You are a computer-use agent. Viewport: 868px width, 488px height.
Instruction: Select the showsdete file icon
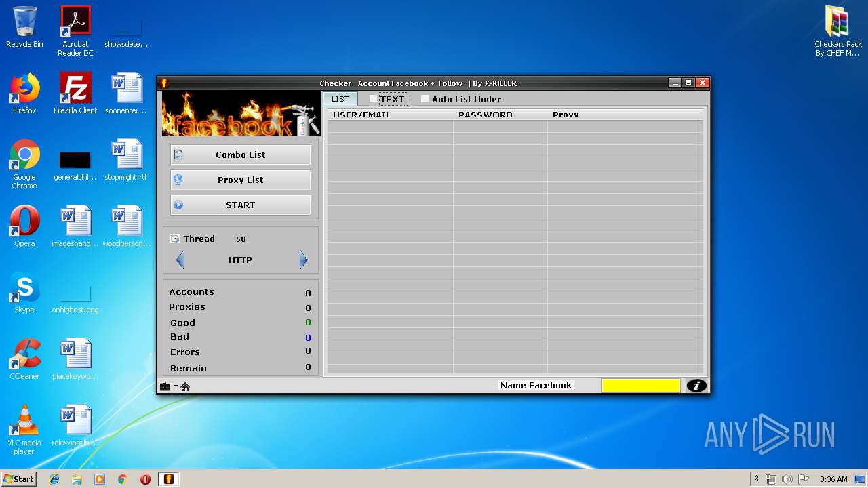pyautogui.click(x=126, y=34)
